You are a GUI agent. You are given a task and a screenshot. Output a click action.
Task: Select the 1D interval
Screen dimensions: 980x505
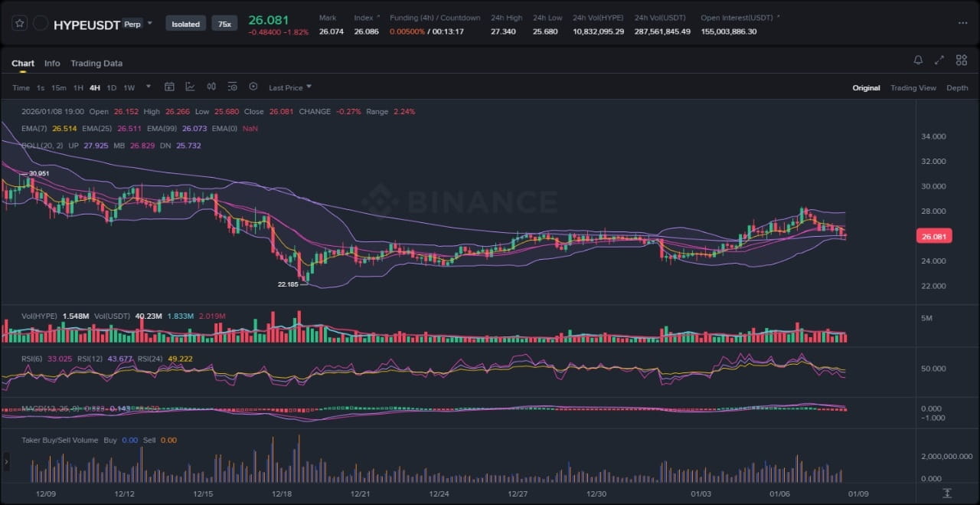click(112, 87)
